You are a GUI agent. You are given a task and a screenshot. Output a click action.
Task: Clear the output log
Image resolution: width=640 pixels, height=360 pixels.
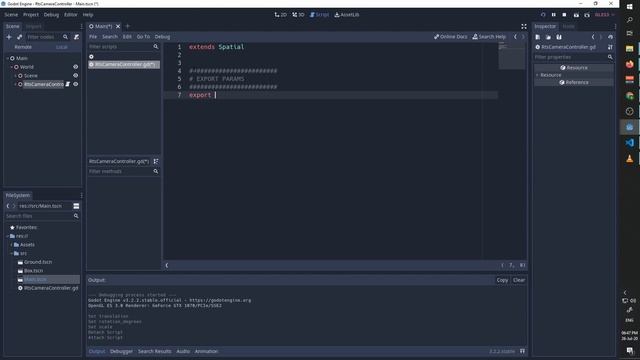click(x=519, y=280)
